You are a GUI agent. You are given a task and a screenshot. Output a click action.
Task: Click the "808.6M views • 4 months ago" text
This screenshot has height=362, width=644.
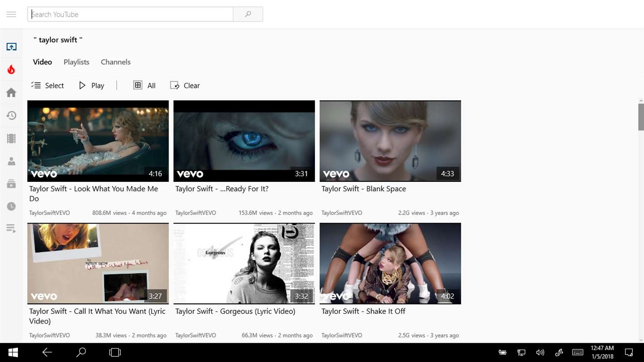(x=129, y=213)
